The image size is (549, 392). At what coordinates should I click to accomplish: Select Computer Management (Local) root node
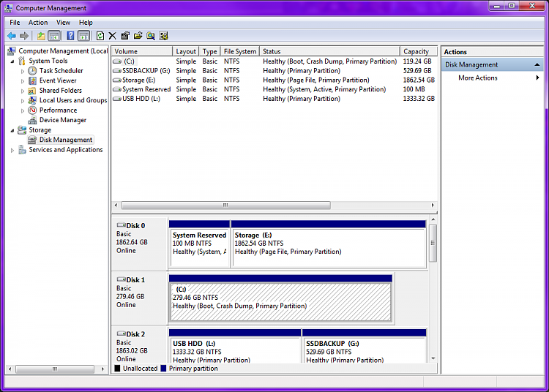tap(63, 50)
